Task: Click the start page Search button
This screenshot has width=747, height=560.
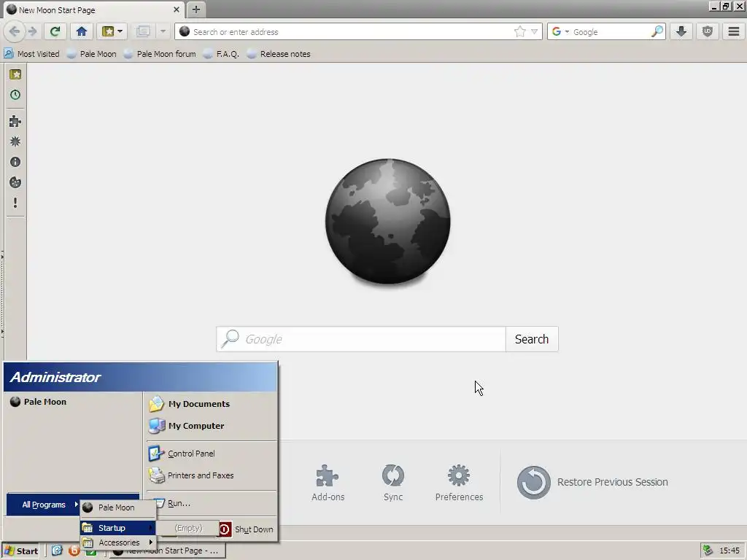Action: (x=532, y=339)
